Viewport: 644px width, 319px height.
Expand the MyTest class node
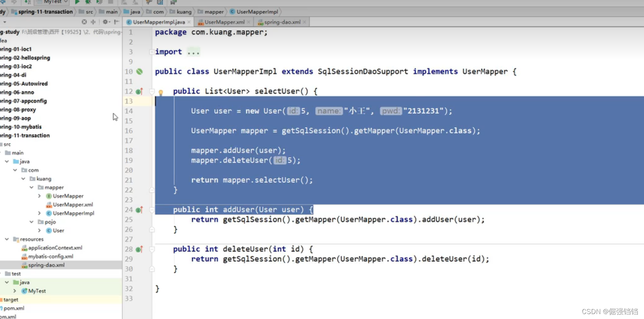pos(15,291)
